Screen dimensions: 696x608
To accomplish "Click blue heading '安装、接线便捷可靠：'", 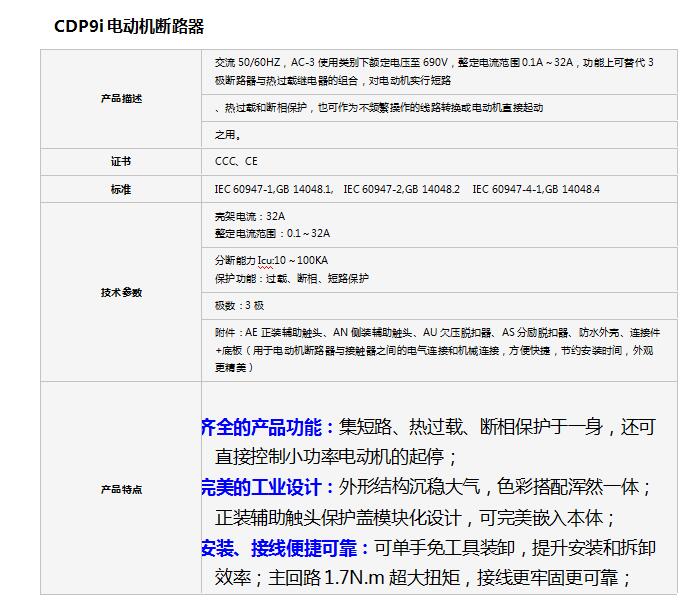I will [x=285, y=548].
